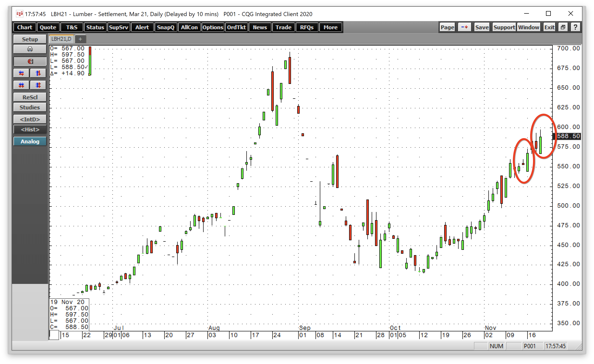
Task: Click the Studies button
Action: 30,107
